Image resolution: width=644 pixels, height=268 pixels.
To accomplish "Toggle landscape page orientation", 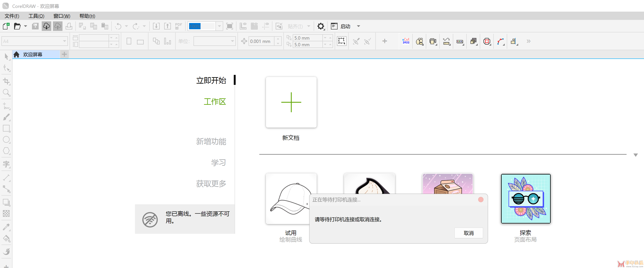I will tap(140, 42).
